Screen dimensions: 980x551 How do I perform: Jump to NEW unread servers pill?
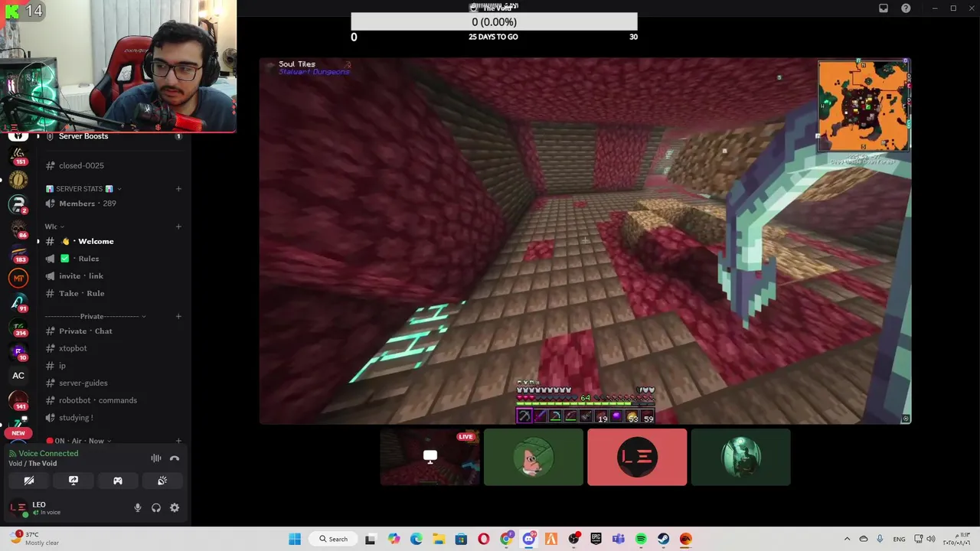(18, 433)
